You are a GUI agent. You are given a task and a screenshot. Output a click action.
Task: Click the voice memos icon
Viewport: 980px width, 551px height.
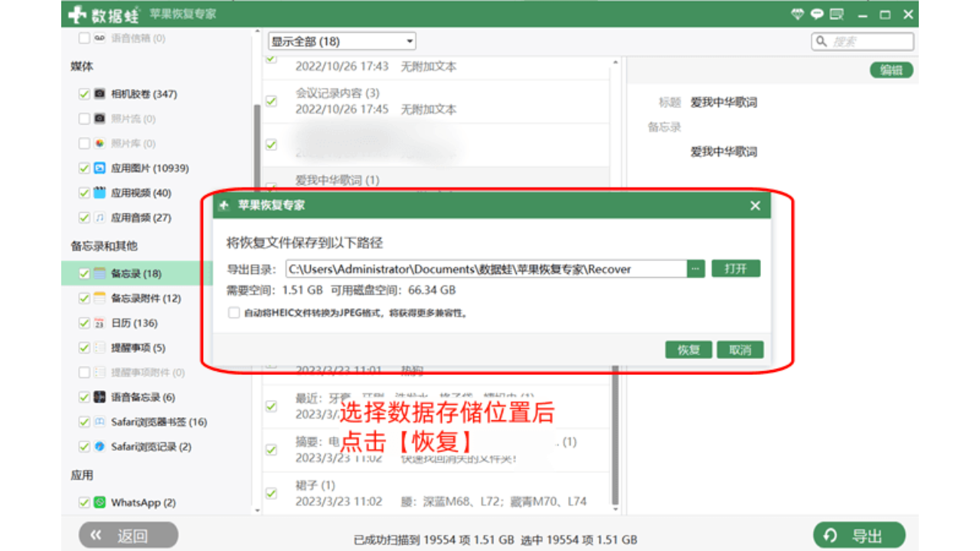100,397
